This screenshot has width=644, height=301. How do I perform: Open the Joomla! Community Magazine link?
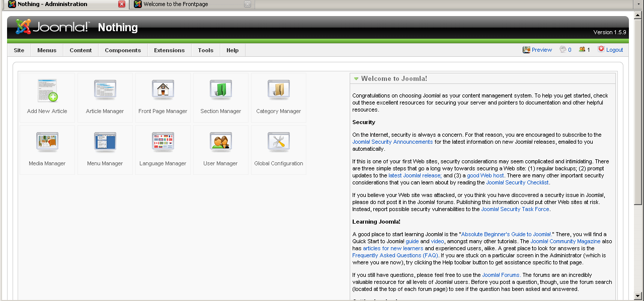pos(565,241)
